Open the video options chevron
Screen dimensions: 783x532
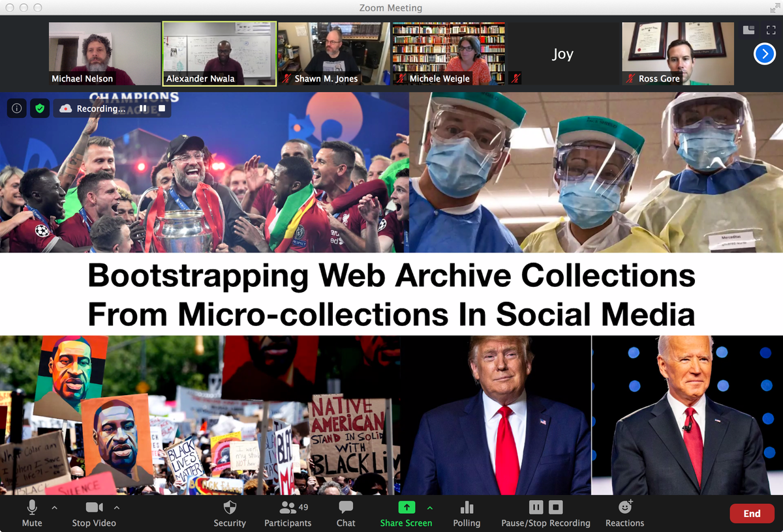(116, 509)
